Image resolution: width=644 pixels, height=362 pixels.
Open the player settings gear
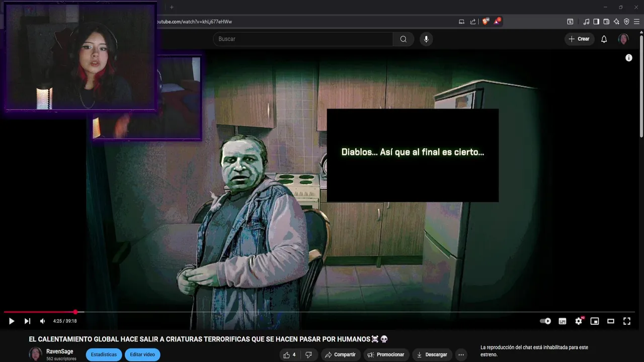(x=579, y=321)
